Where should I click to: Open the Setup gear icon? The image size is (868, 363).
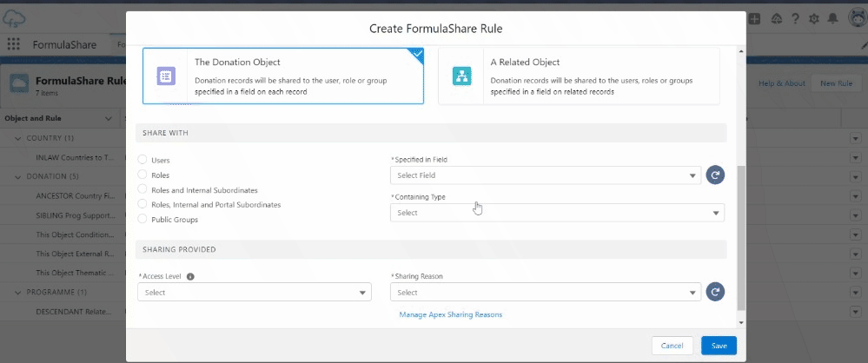click(814, 18)
